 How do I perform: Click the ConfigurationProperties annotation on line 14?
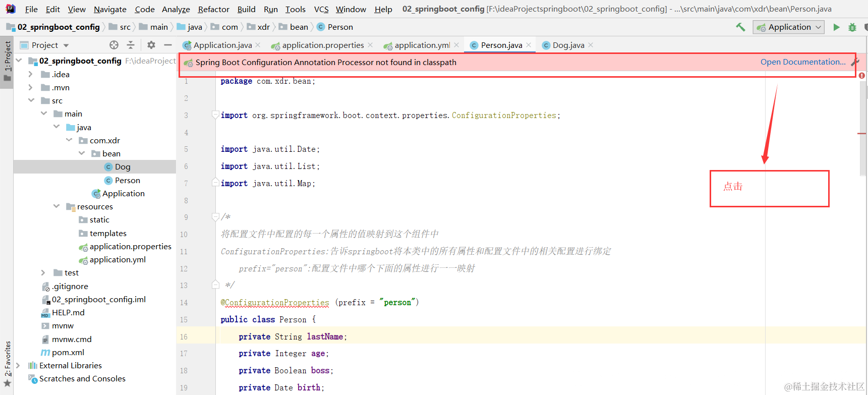click(x=275, y=302)
